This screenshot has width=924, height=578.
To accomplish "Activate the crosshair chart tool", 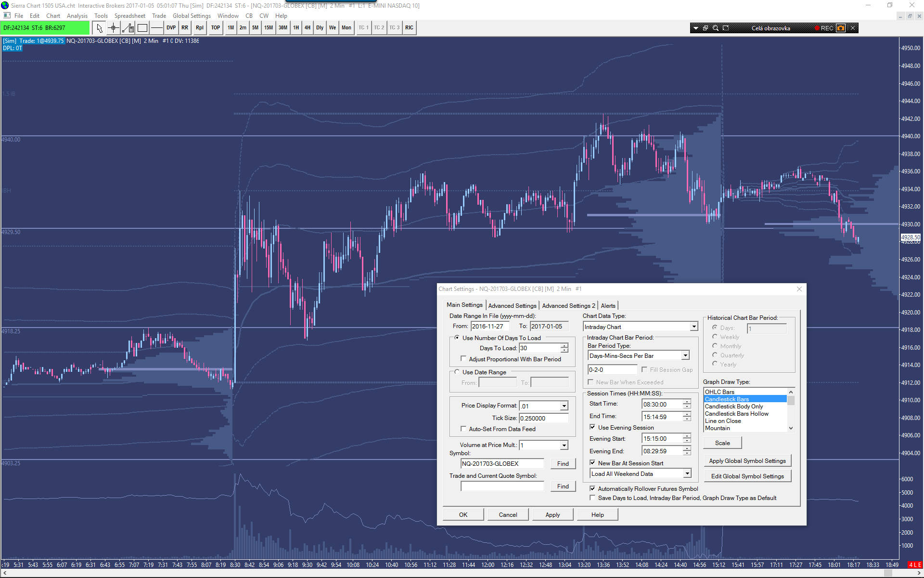I will coord(114,28).
